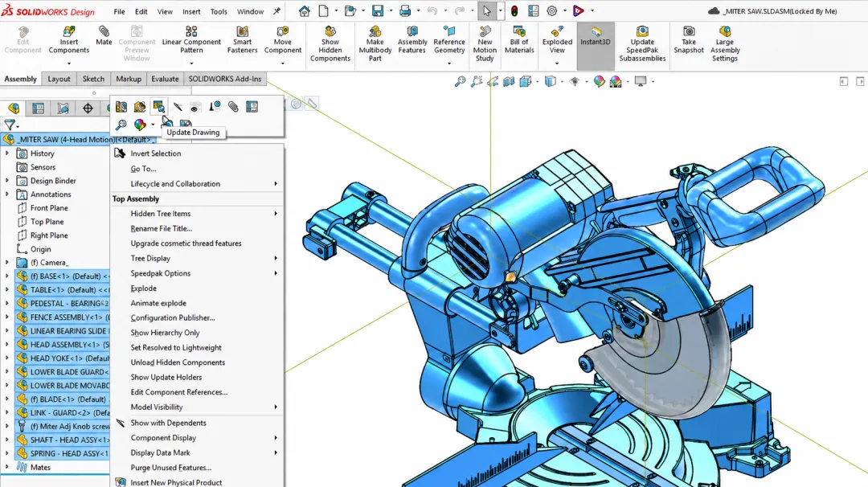Start a New Motion Study
This screenshot has width=868, height=487.
pos(485,44)
